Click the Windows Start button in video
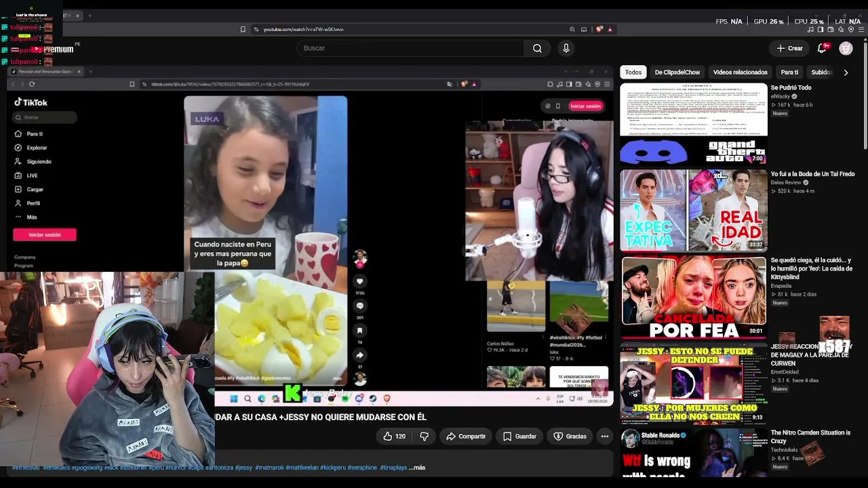Image resolution: width=868 pixels, height=488 pixels. (x=234, y=399)
